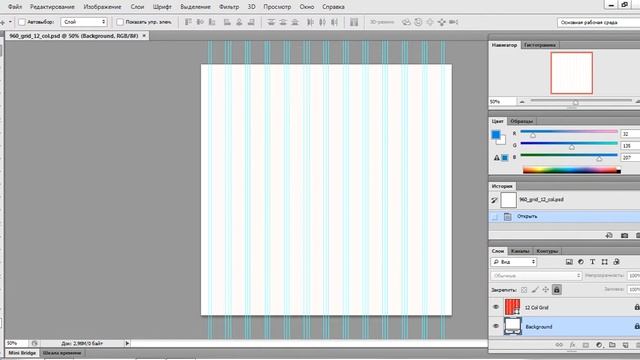This screenshot has width=640, height=360.
Task: Open the Файл menu
Action: pos(15,7)
